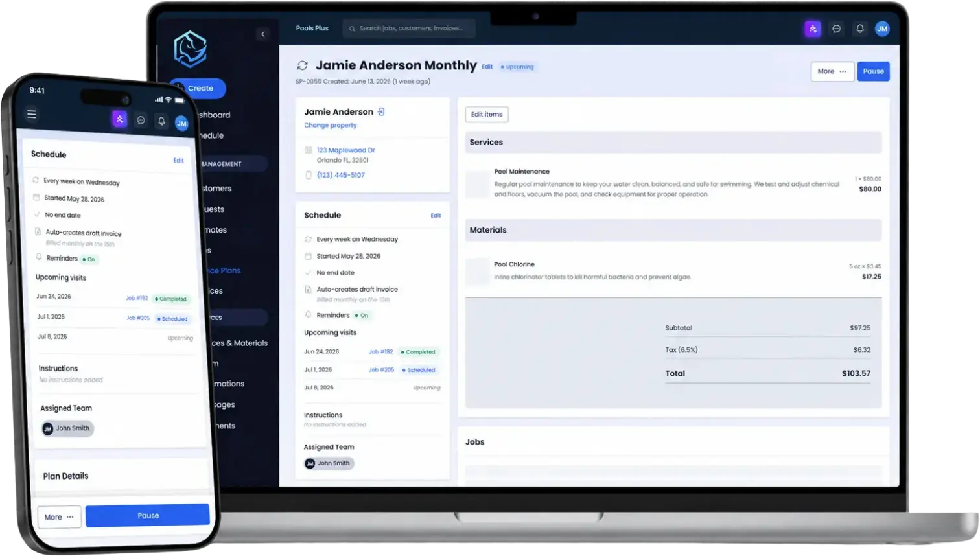Click the Pause button on laptop
This screenshot has width=980, height=556.
[x=873, y=71]
